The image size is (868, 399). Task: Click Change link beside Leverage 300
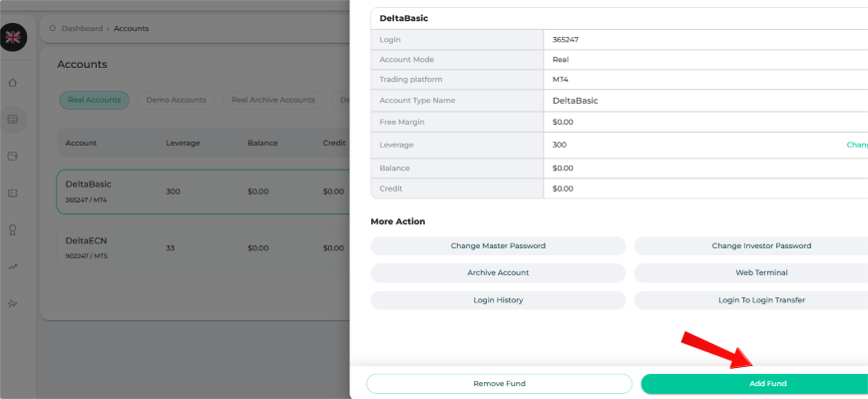point(857,145)
